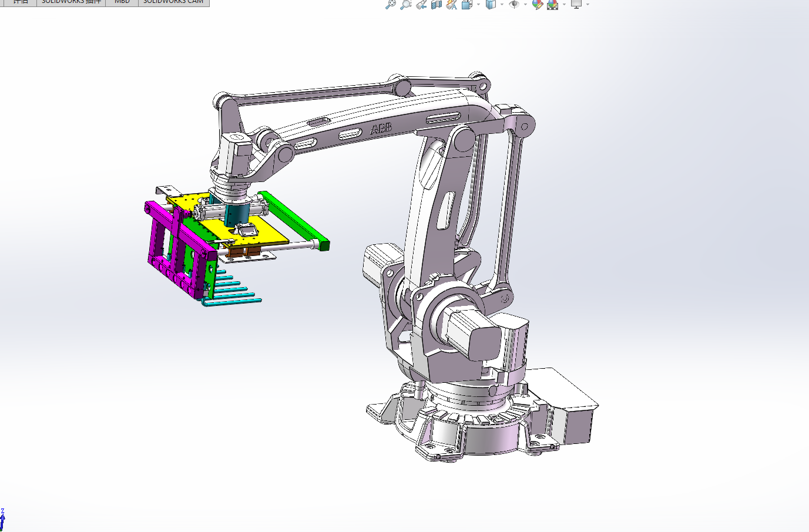Image resolution: width=809 pixels, height=532 pixels.
Task: Click the Hide/Show Items eye icon
Action: 514,4
